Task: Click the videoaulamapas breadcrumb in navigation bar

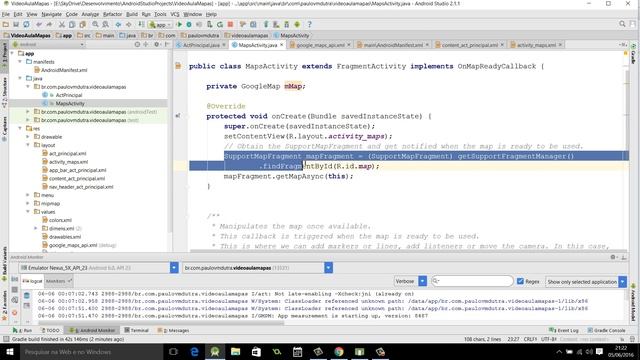Action: pyautogui.click(x=247, y=36)
